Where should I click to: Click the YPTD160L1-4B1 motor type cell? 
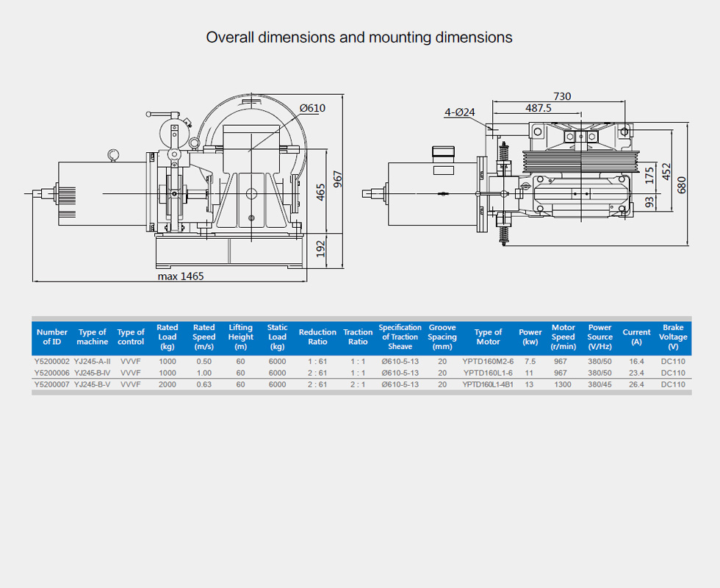(488, 384)
